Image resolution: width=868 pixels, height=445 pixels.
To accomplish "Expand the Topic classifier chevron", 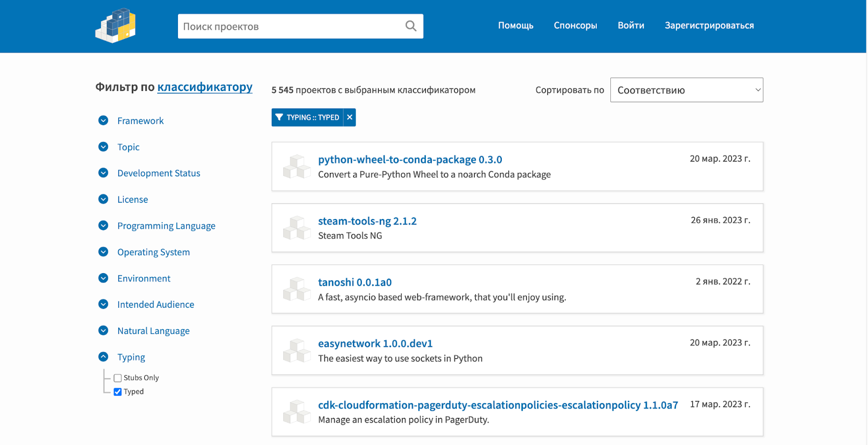I will (x=103, y=146).
